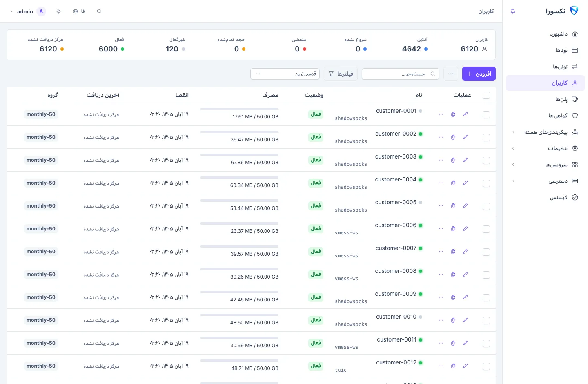
Task: Open نودها in sidebar
Action: click(x=545, y=50)
